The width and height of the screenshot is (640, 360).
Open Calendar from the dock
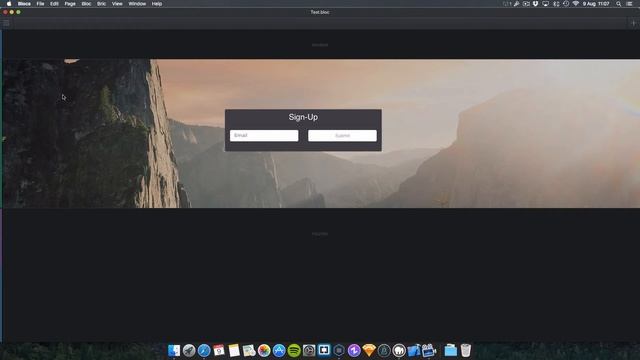point(219,350)
